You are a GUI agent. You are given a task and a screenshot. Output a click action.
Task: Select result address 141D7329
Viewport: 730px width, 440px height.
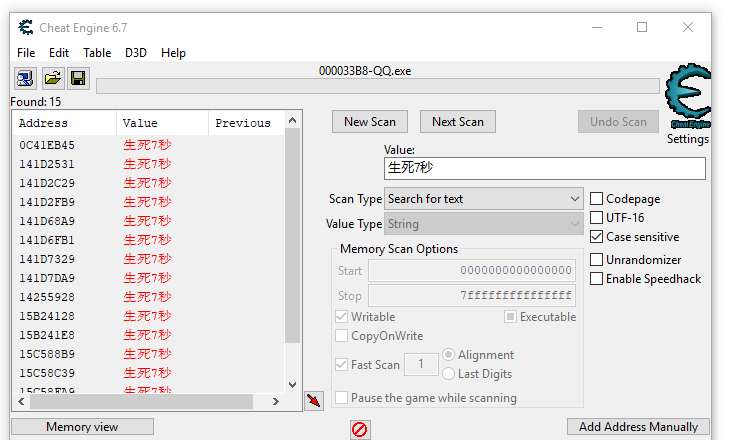coord(47,259)
